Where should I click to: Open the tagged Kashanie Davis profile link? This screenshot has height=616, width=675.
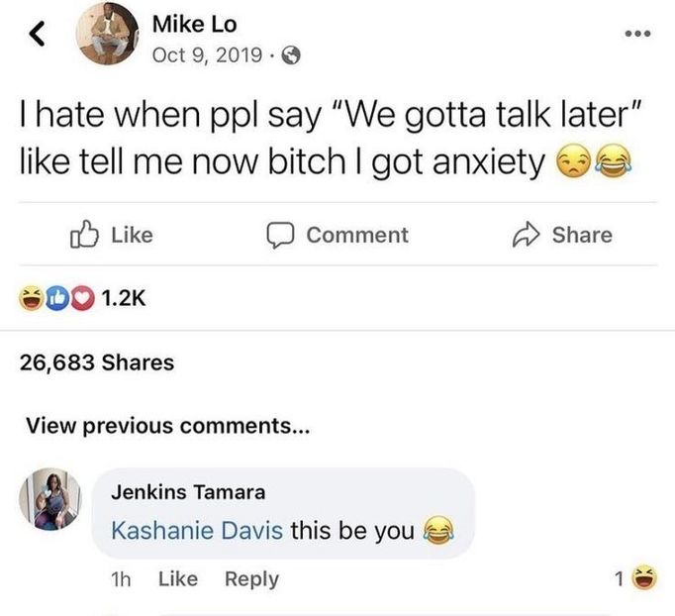pos(197,530)
